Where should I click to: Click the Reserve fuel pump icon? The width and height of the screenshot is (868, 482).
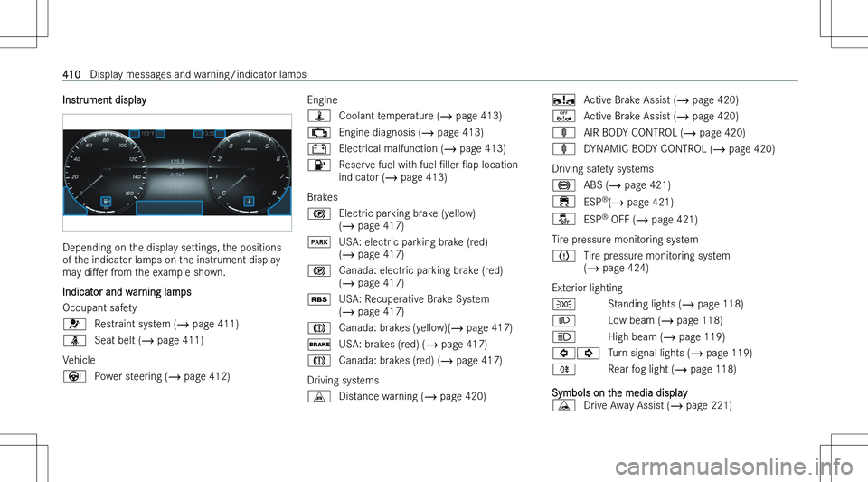(x=319, y=165)
